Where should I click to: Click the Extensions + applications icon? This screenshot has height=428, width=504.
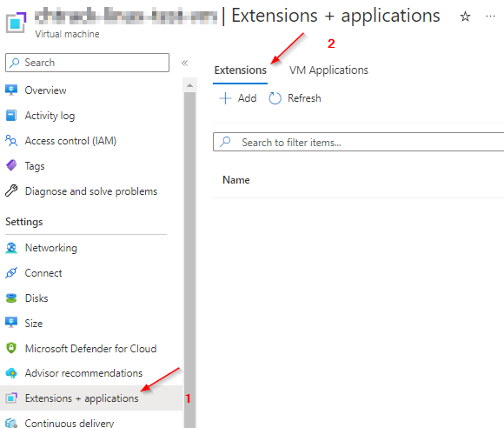11,398
